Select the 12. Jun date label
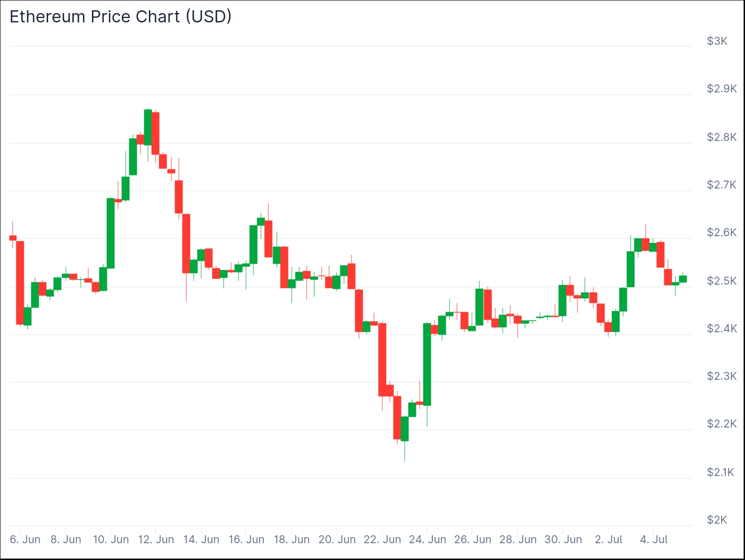 pyautogui.click(x=156, y=540)
